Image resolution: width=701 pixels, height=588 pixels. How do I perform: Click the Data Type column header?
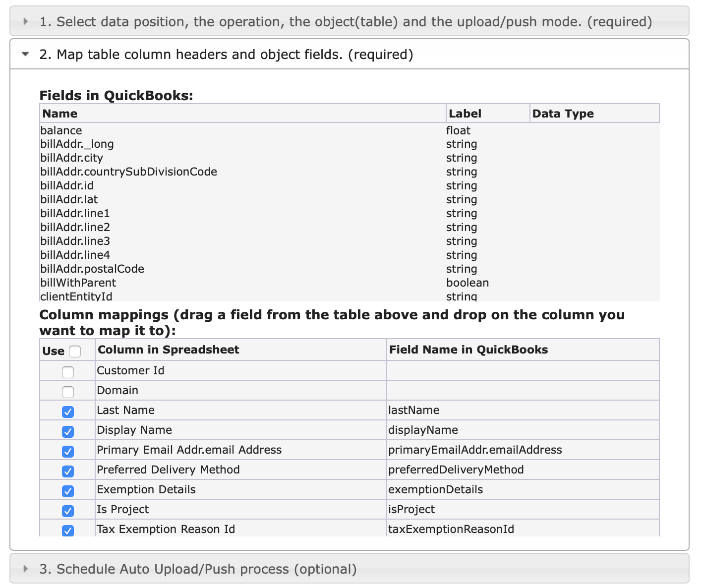click(594, 114)
